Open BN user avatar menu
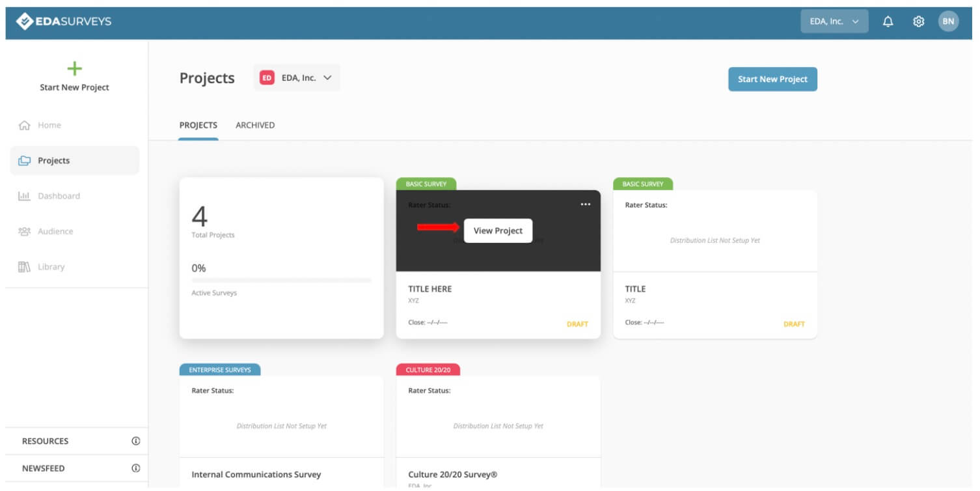 pos(948,21)
